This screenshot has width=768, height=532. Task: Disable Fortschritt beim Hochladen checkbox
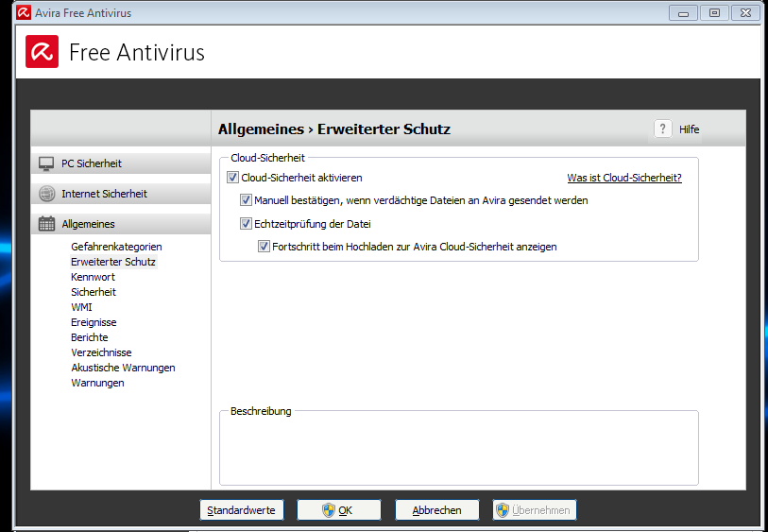[264, 247]
